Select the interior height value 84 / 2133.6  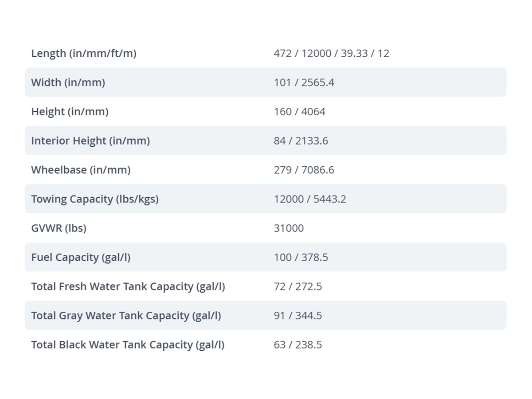point(301,141)
